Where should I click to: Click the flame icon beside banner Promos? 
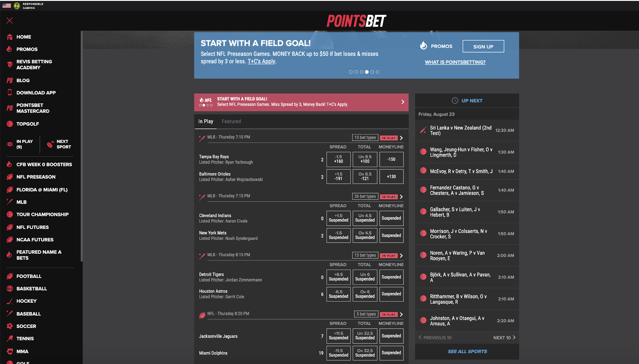[424, 46]
